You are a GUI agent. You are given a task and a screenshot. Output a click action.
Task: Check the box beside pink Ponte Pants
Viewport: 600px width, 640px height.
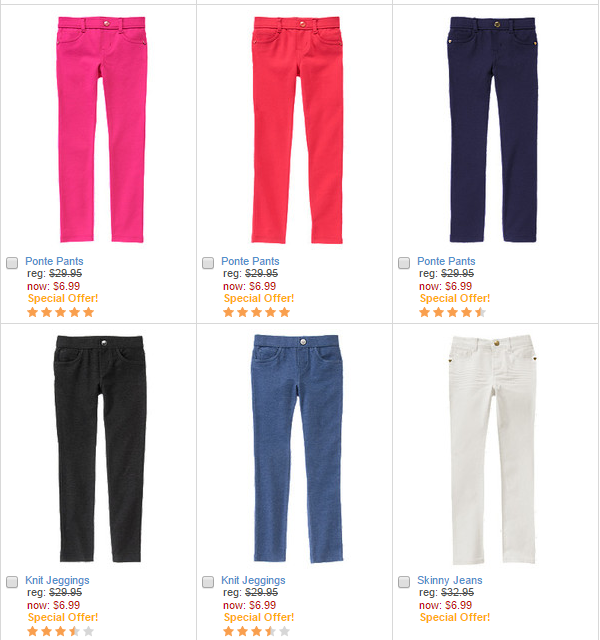click(x=12, y=263)
